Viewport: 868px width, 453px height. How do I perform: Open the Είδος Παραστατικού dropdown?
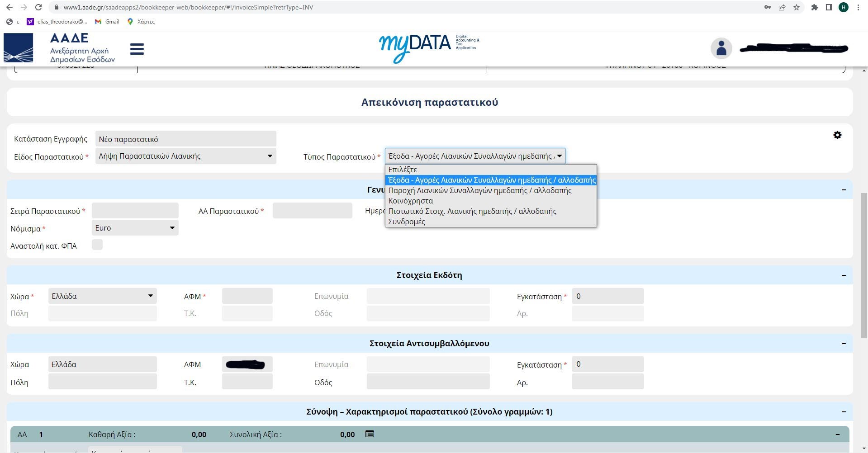[x=185, y=156]
